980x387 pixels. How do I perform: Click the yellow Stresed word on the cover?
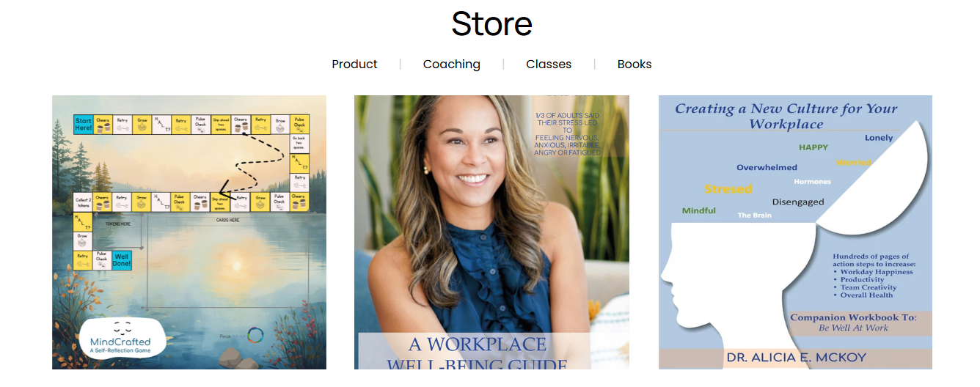[728, 189]
